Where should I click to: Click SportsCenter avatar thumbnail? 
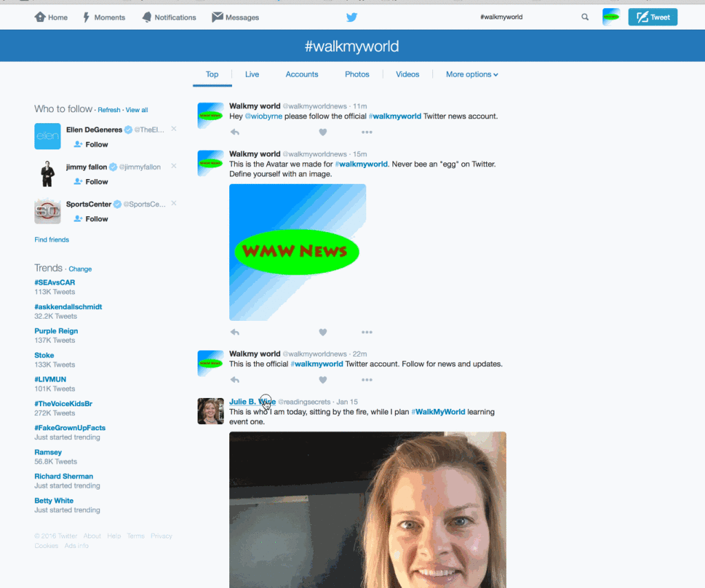(48, 211)
